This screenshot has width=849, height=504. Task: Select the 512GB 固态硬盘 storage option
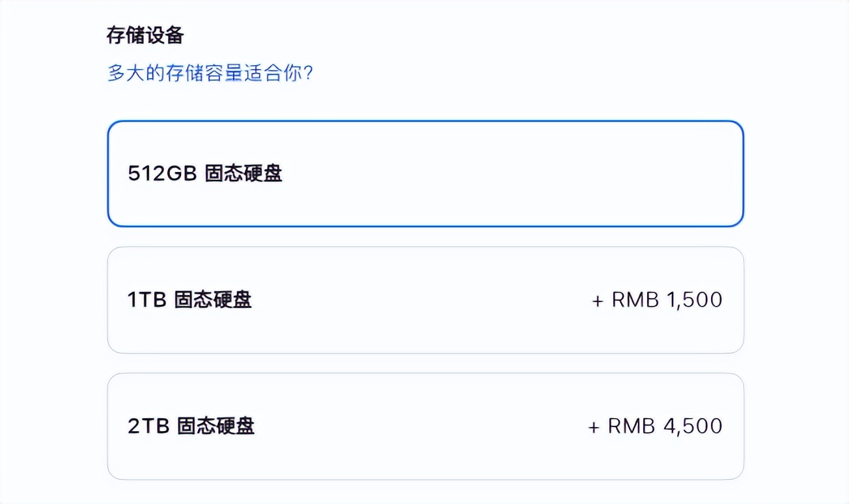point(425,174)
